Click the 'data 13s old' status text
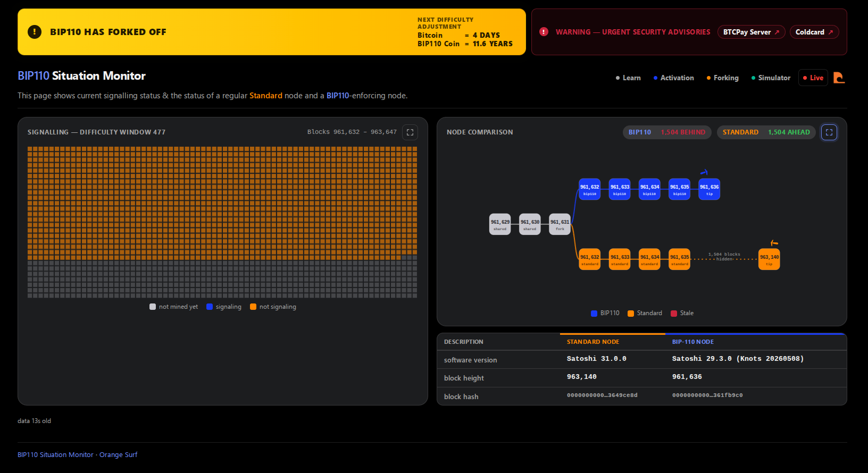868x473 pixels. tap(34, 421)
